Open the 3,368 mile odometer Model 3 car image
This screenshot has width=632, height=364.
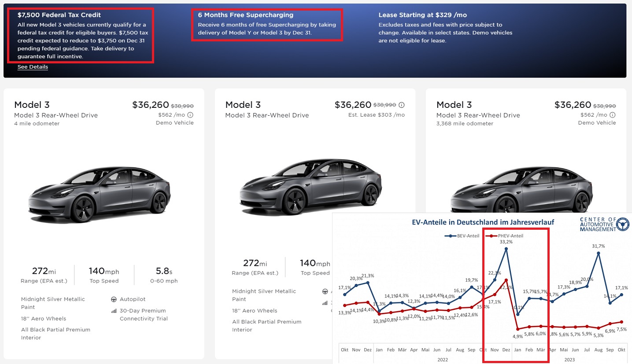pos(522,190)
